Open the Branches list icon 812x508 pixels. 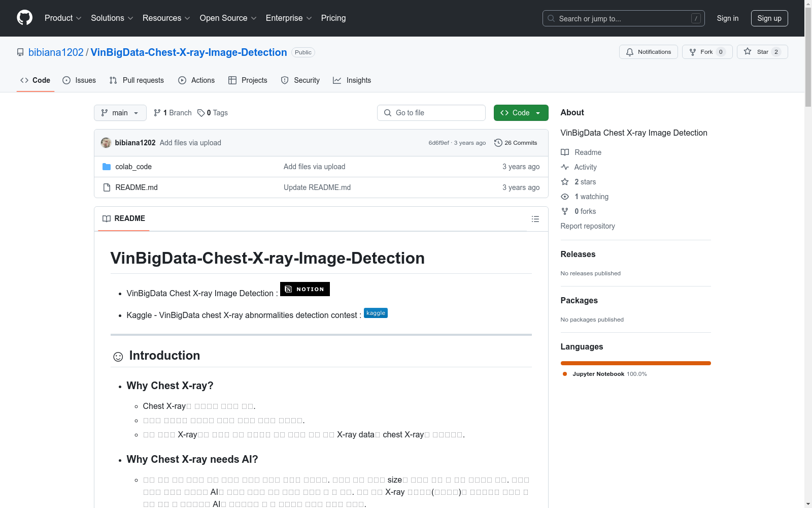pyautogui.click(x=157, y=113)
